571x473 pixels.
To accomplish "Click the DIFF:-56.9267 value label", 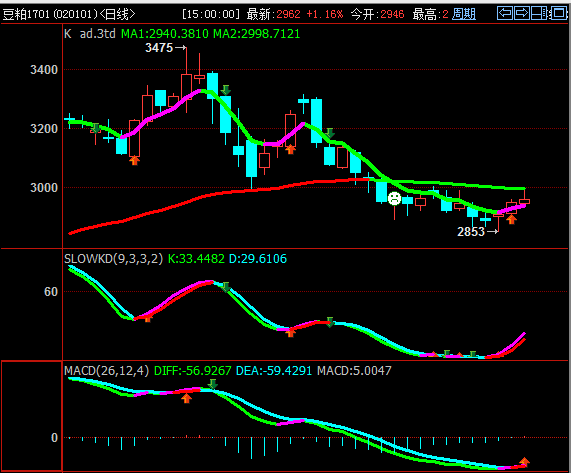I will click(x=193, y=371).
